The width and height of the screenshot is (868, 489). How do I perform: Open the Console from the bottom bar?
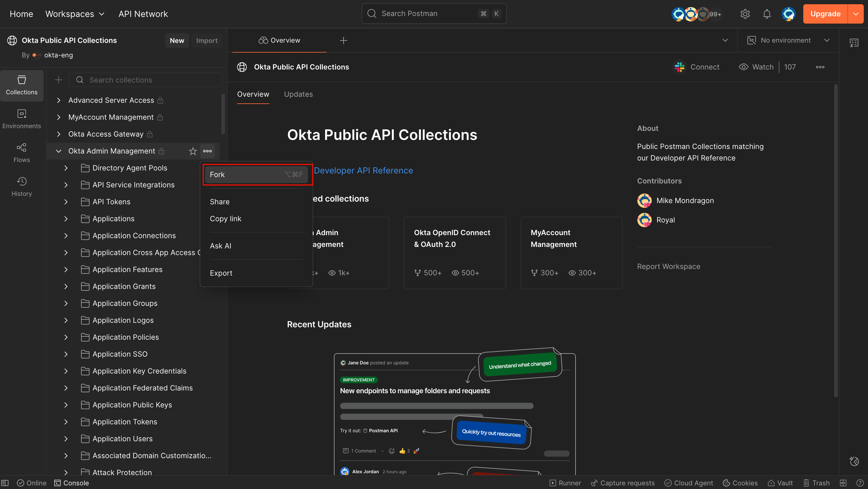(71, 483)
